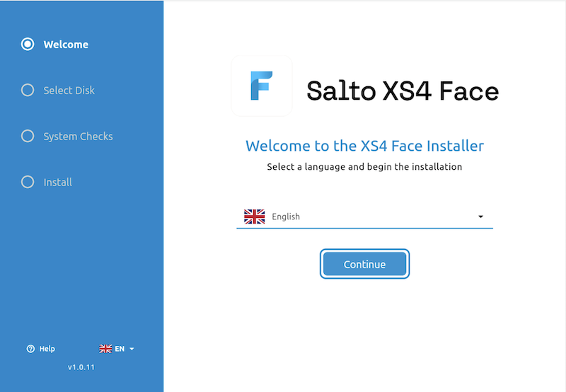Image resolution: width=566 pixels, height=392 pixels.
Task: Click the Continue button
Action: click(x=364, y=264)
